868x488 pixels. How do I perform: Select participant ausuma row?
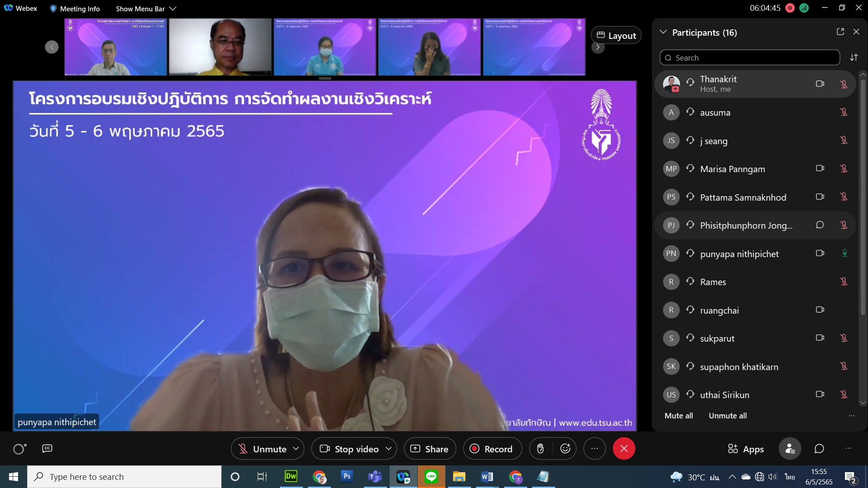(755, 113)
